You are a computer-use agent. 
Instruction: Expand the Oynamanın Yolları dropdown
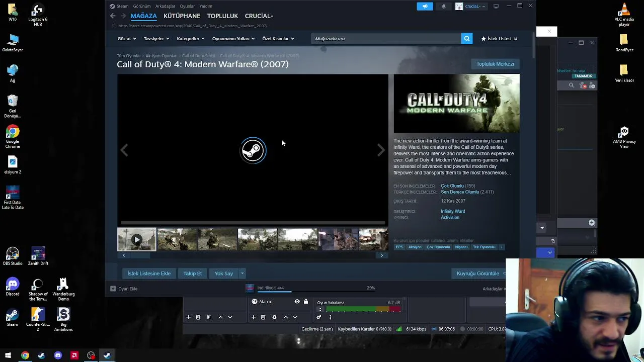[233, 39]
